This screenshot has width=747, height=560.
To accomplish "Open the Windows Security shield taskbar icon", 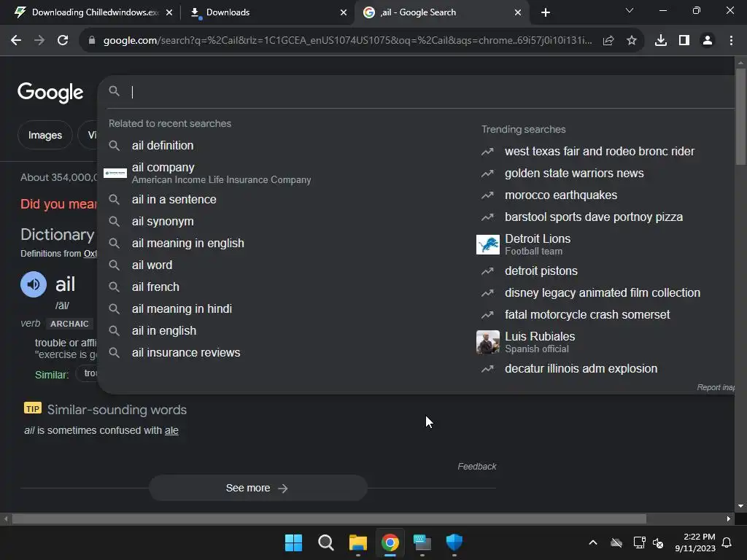I will [x=454, y=542].
